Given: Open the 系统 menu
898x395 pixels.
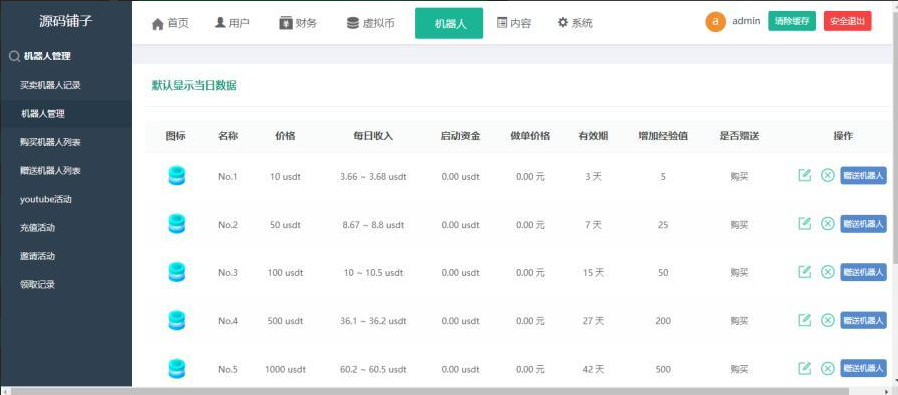Looking at the screenshot, I should [x=575, y=23].
